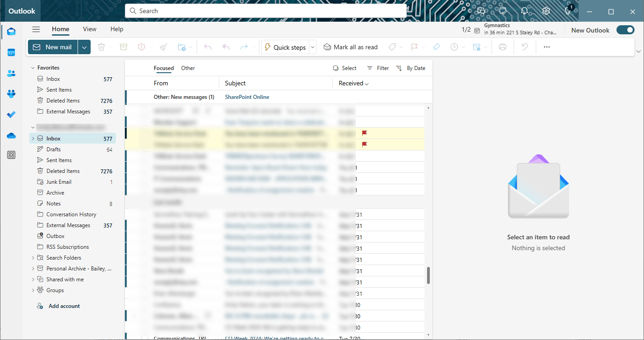Switch to the View tab
Screen dimensions: 644x340
click(90, 29)
